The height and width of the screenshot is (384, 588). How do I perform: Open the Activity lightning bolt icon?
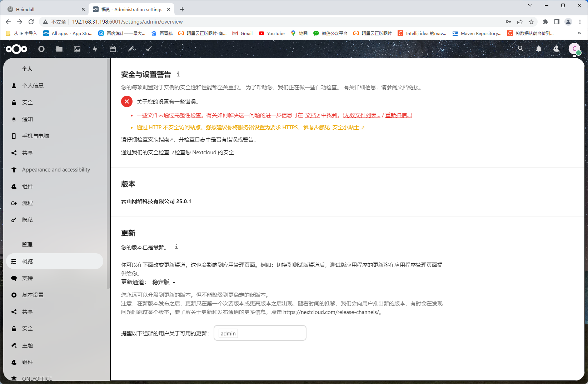tap(95, 49)
